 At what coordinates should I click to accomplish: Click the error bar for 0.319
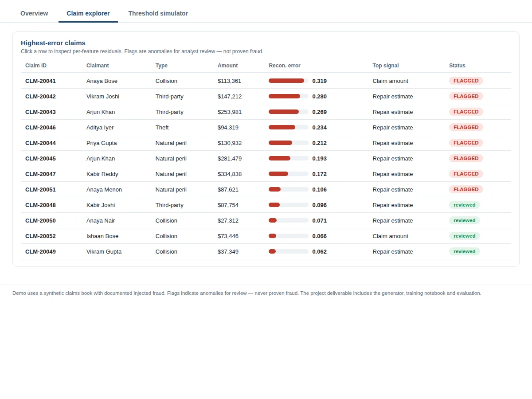(x=289, y=81)
